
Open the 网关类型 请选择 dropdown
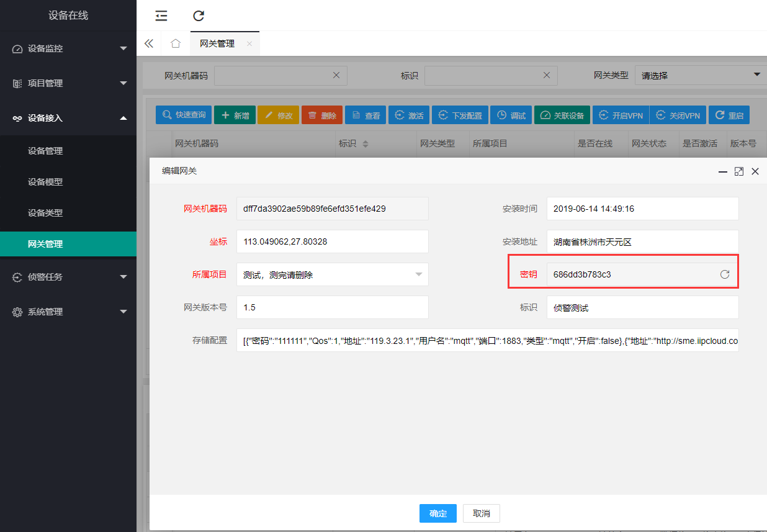700,75
